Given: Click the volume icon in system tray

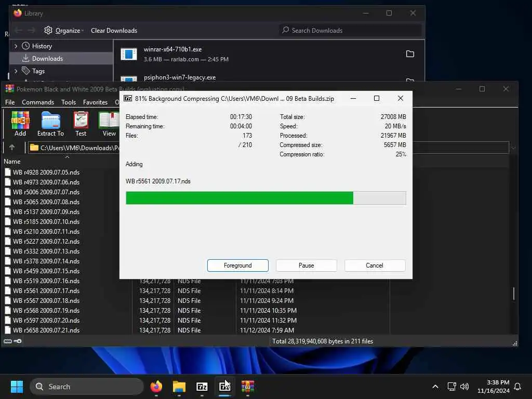Looking at the screenshot, I should point(464,387).
